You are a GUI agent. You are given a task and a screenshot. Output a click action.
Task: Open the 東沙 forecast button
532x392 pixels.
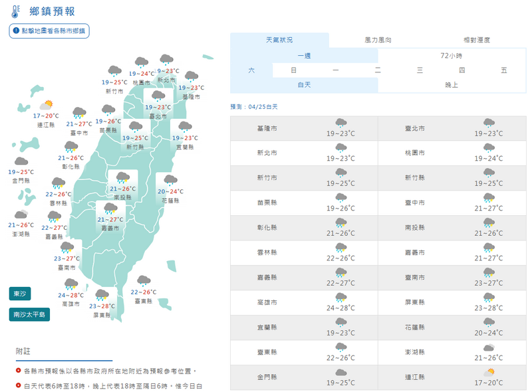point(20,294)
